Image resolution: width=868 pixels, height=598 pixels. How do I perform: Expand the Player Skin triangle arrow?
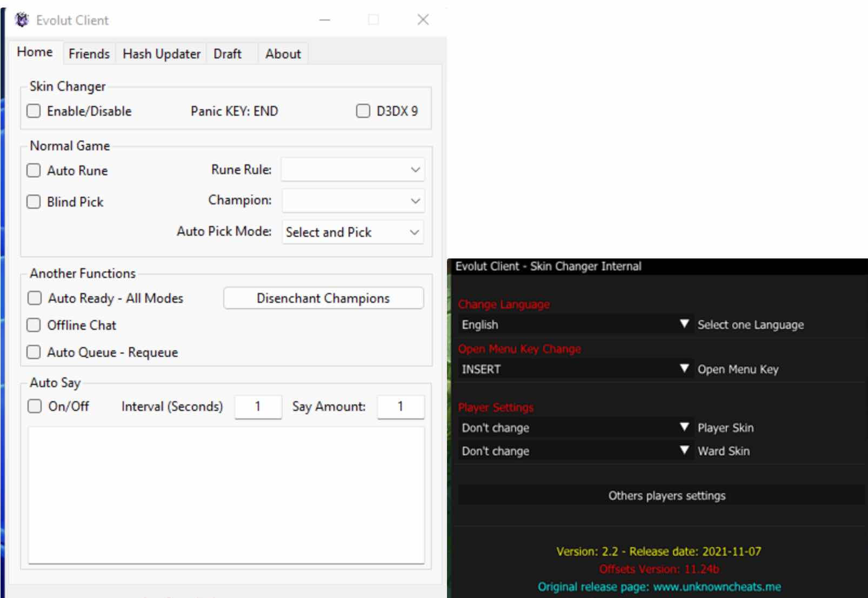point(684,427)
